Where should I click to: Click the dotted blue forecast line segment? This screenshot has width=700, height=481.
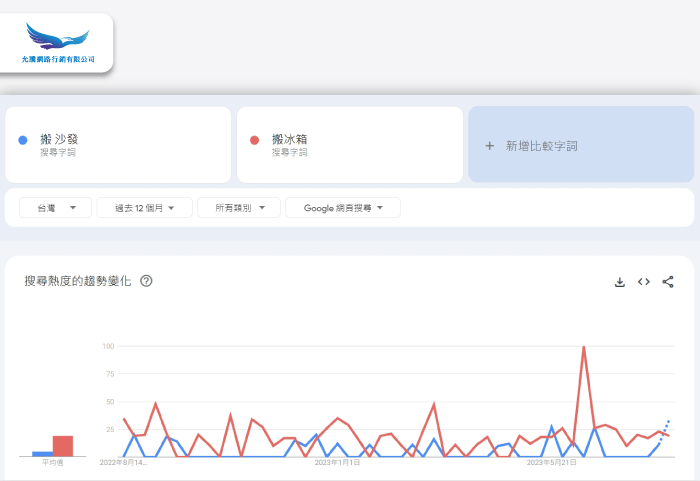click(x=665, y=428)
